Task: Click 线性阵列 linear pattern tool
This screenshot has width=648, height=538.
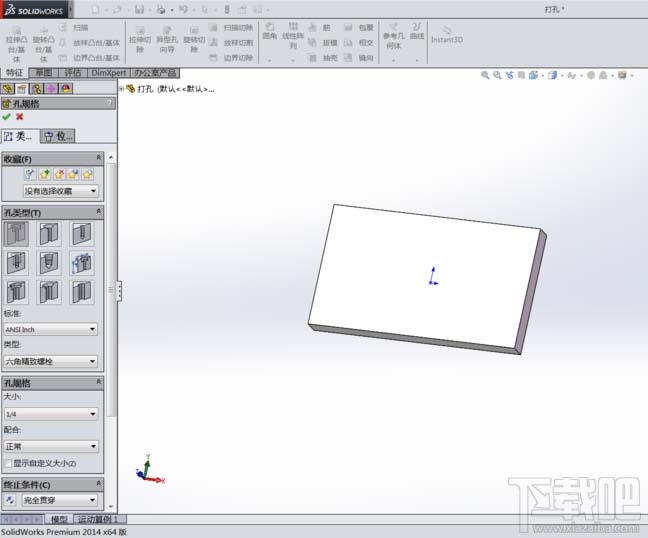Action: [x=293, y=36]
